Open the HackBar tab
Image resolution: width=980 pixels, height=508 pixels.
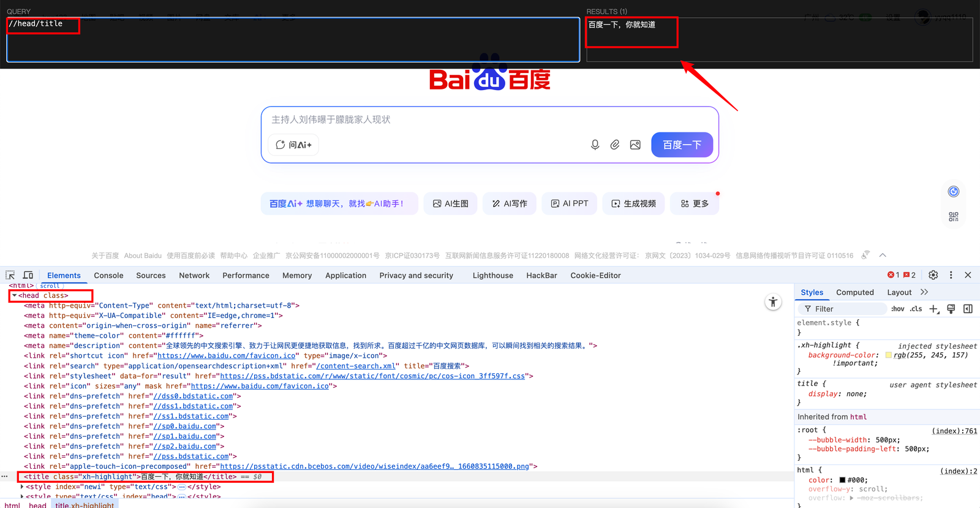tap(541, 275)
